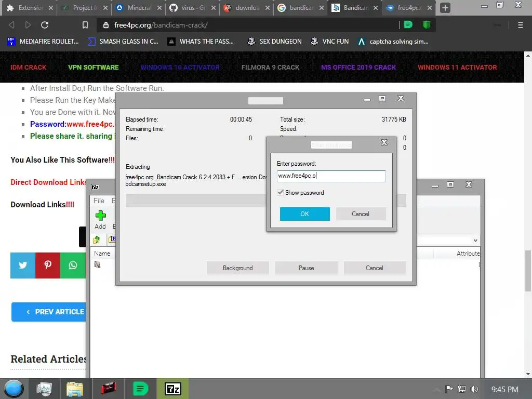
Task: Click the 7-Zip up-folder icon
Action: tap(97, 240)
